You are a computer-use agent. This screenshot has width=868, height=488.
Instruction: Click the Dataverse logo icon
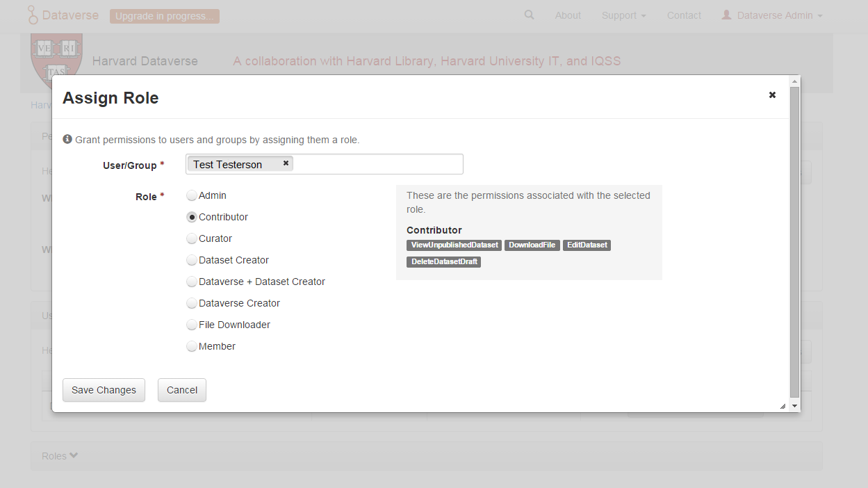pos(32,14)
